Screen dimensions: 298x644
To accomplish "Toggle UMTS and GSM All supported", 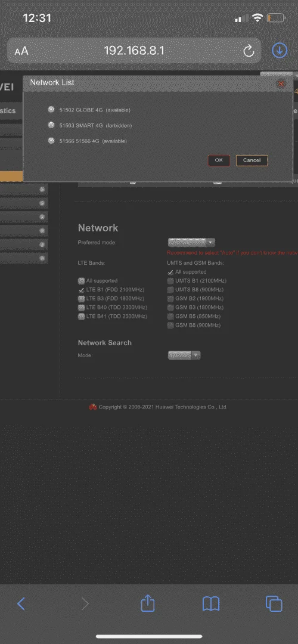I will pos(170,273).
